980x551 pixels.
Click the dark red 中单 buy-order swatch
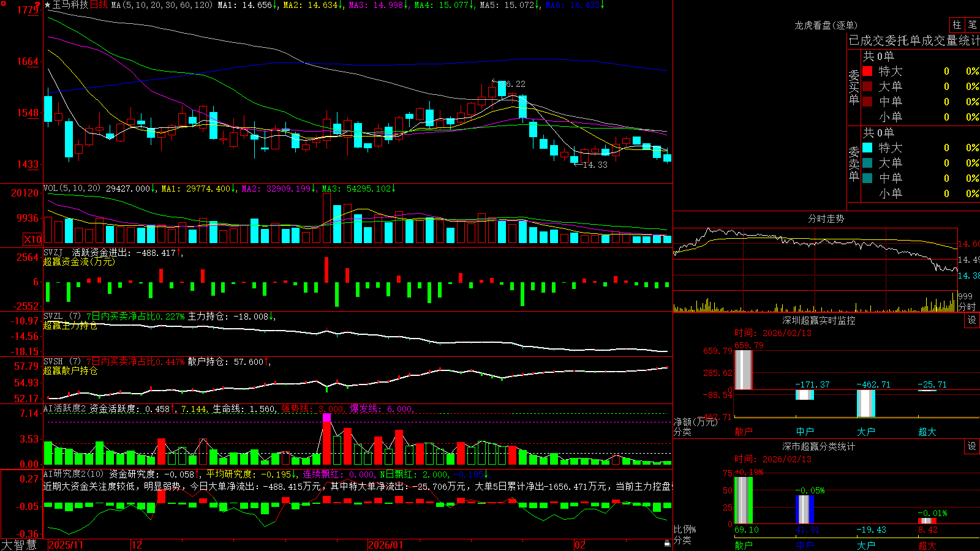867,102
